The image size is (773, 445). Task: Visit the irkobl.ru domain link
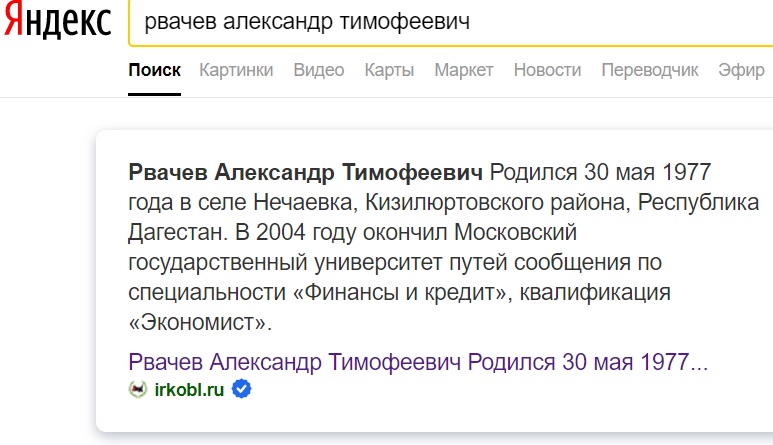click(189, 389)
